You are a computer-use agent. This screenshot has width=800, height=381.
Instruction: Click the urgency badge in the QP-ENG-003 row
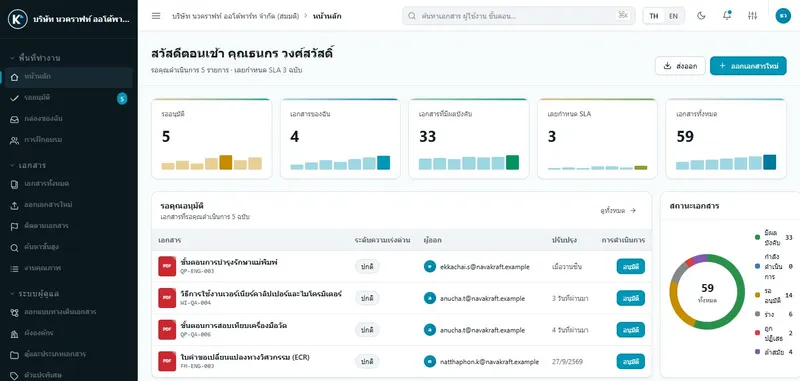[x=367, y=267]
